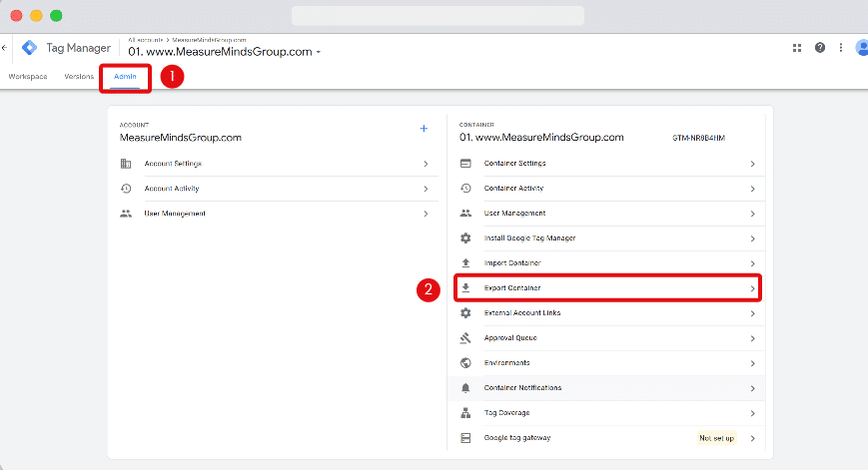Click the External Account Links gear icon

[465, 313]
